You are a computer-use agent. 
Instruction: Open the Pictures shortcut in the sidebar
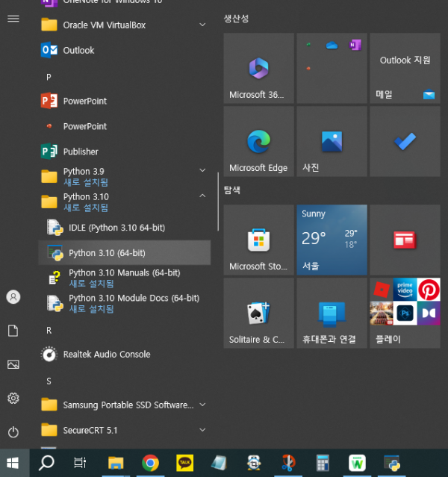click(x=13, y=364)
